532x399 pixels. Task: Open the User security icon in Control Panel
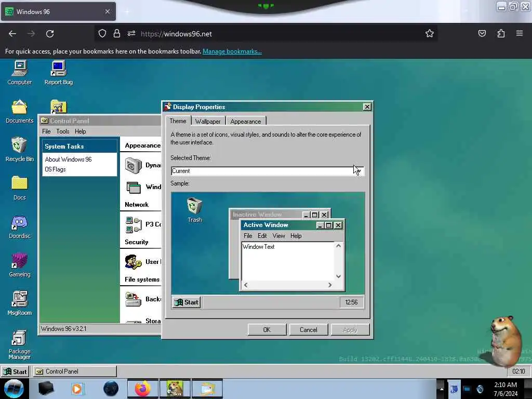pyautogui.click(x=133, y=262)
